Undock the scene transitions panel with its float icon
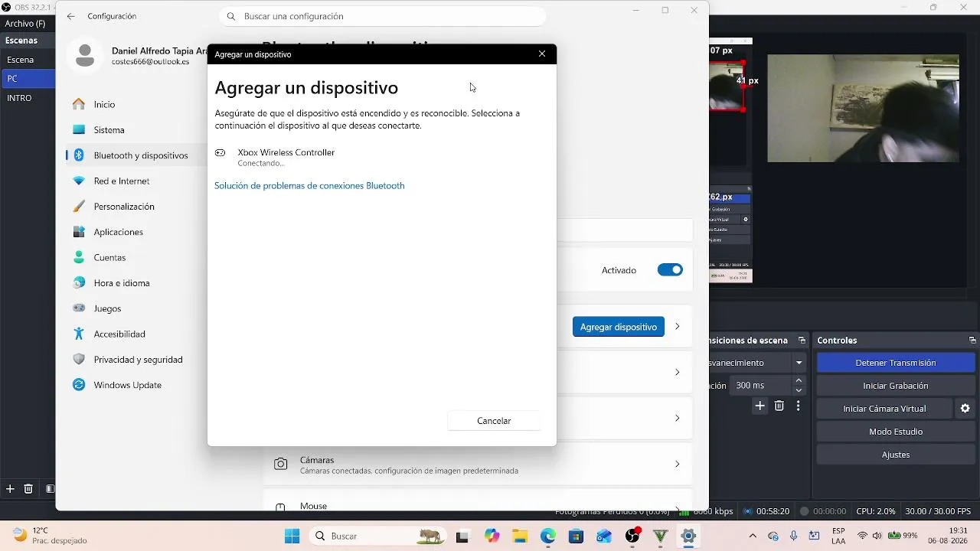The width and height of the screenshot is (980, 551). pos(802,341)
